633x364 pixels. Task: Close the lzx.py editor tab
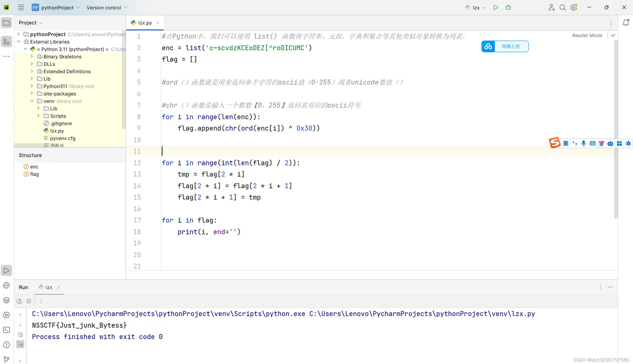click(158, 23)
